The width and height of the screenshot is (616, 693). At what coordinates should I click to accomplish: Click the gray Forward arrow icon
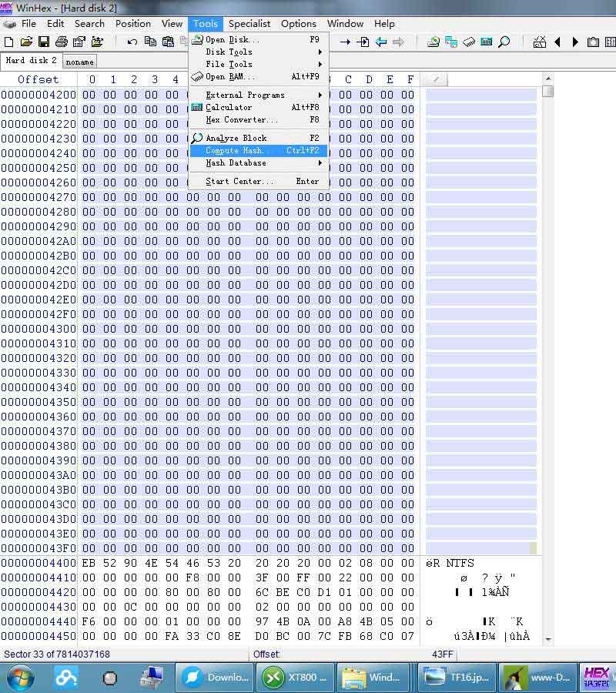[398, 42]
